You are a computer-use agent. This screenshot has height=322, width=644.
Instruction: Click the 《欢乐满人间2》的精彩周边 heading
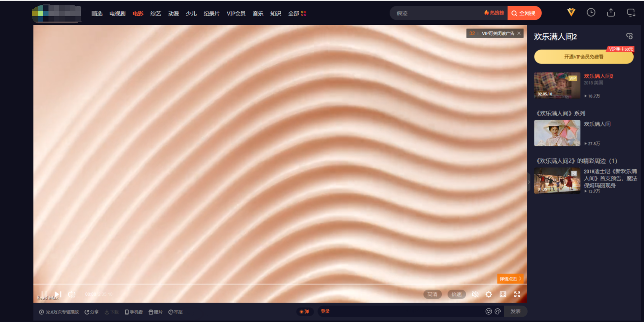tap(576, 161)
